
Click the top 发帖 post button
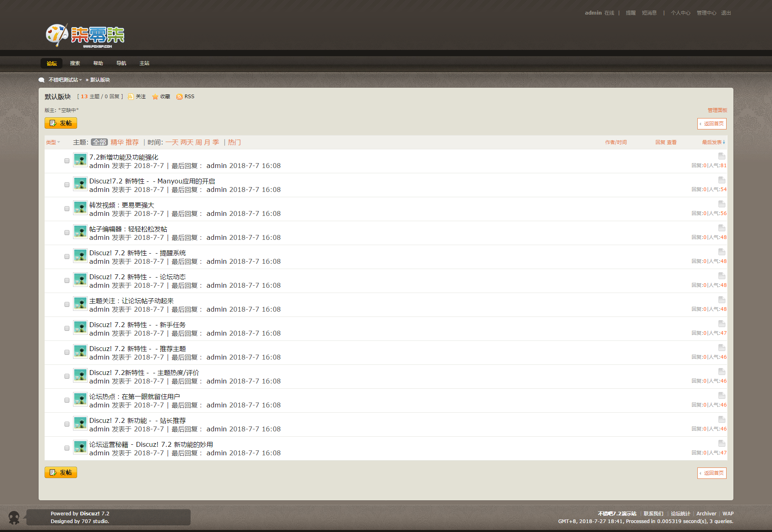[x=61, y=123]
